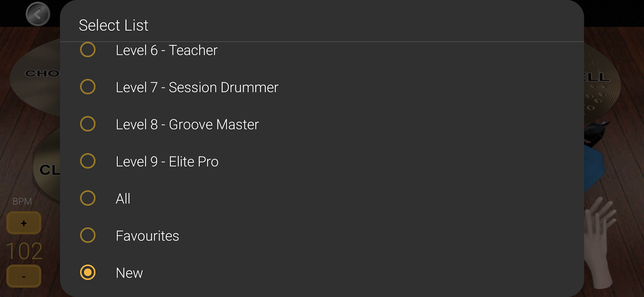Select the Favourites radio button
The image size is (644, 297).
coord(88,235)
